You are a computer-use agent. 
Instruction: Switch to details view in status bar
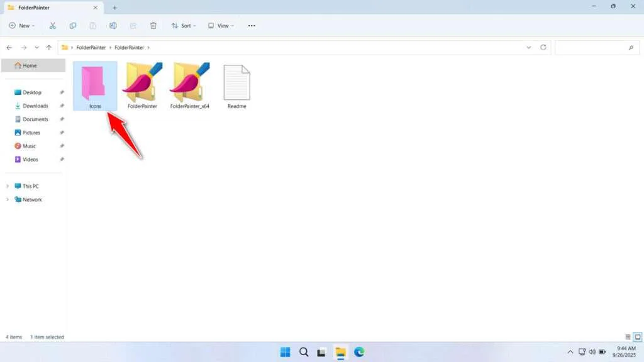(x=627, y=337)
